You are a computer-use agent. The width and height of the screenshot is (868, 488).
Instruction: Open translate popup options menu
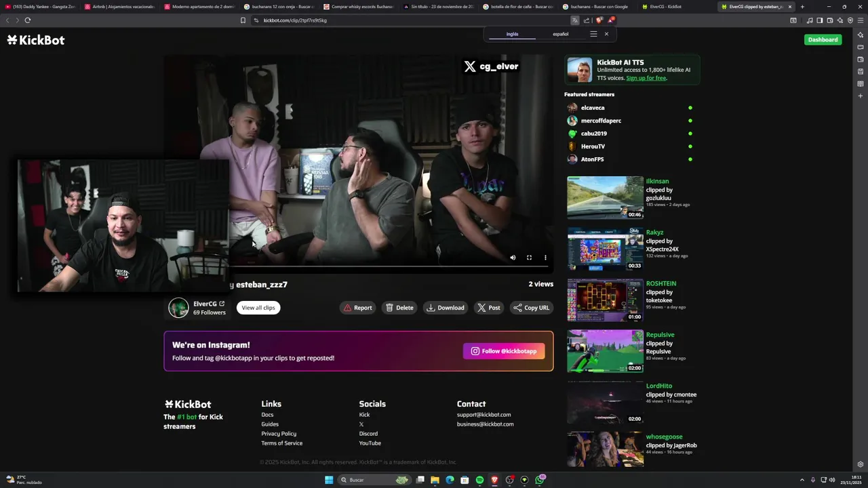[x=593, y=34]
